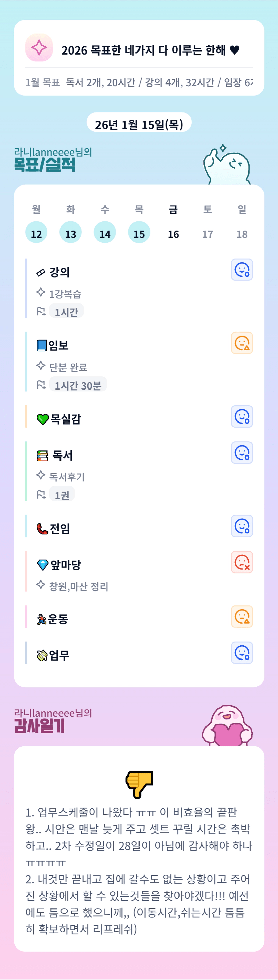Click the blue smiley status for 업무

point(242,653)
